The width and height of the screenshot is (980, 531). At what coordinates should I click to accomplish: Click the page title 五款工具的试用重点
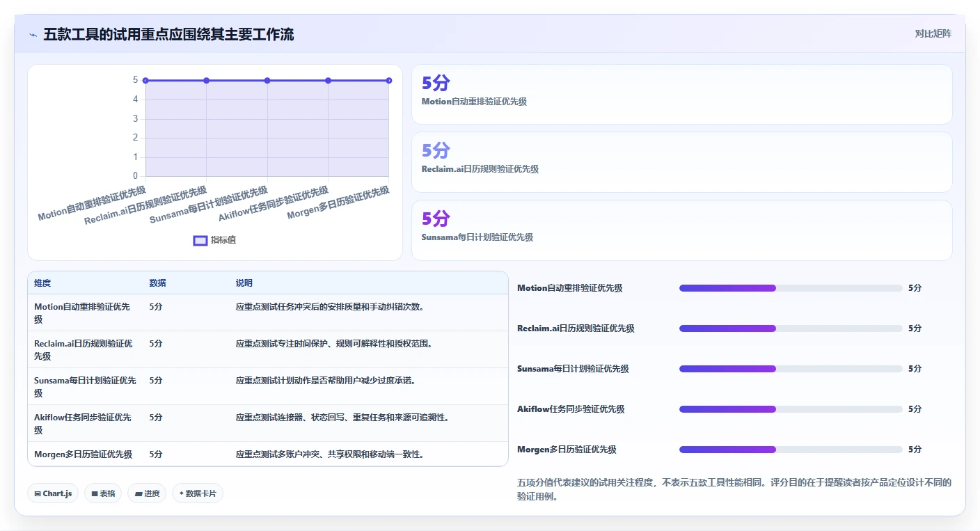pyautogui.click(x=168, y=34)
